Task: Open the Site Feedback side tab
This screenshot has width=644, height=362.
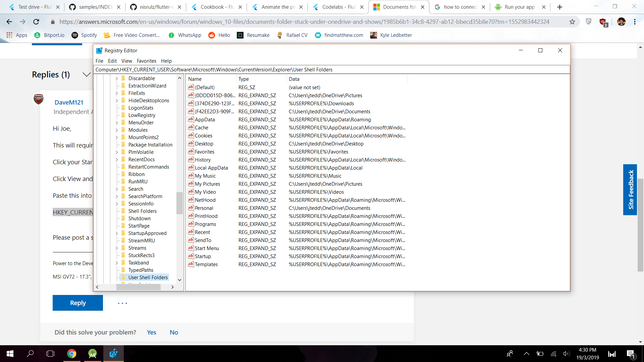Action: (630, 190)
